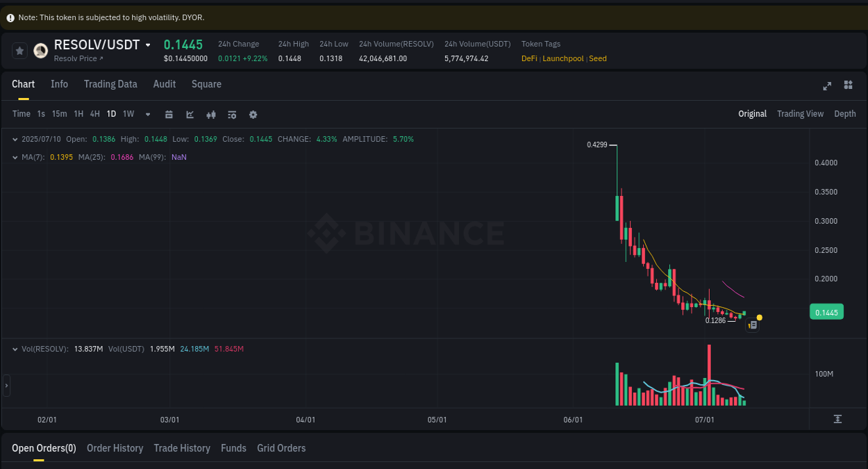Collapse the MA indicator row chevron
The width and height of the screenshot is (868, 469).
[15, 157]
